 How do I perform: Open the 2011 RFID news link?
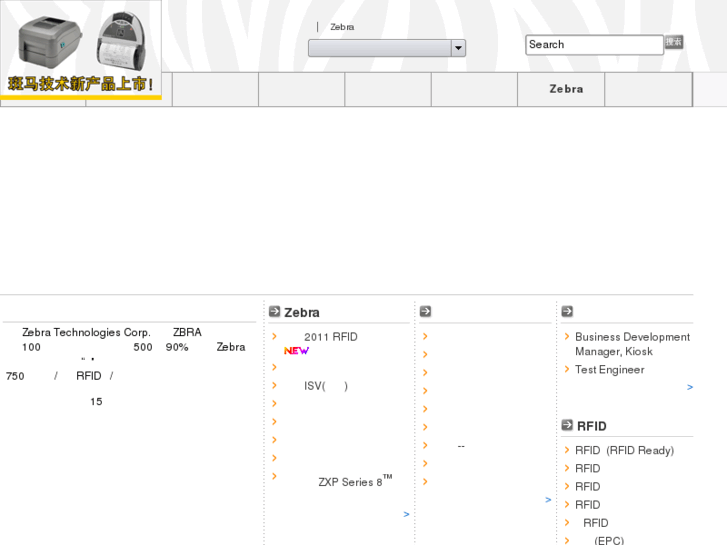point(331,337)
